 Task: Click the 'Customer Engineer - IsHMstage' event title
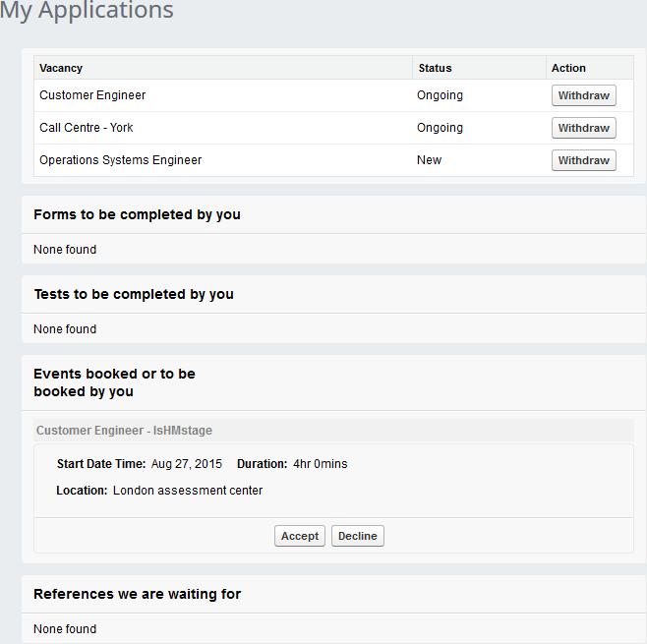(x=124, y=431)
